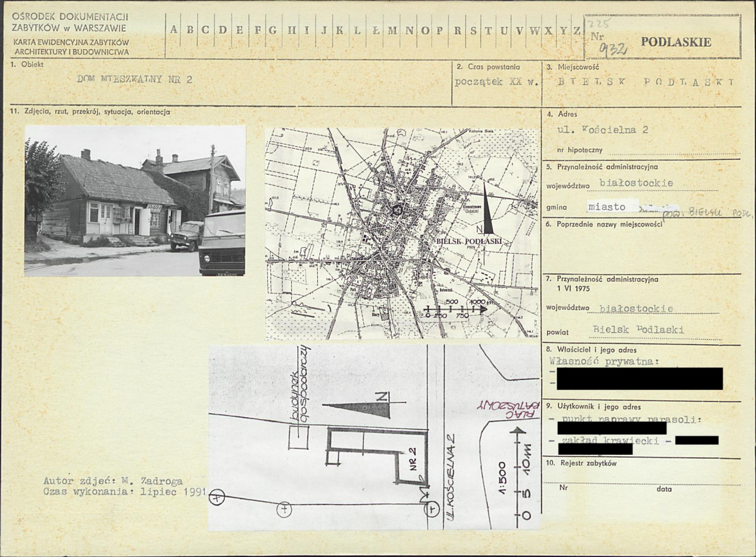Image resolution: width=756 pixels, height=557 pixels.
Task: Click the DOM MIESZKALNY NR 2 object field
Action: click(x=134, y=79)
